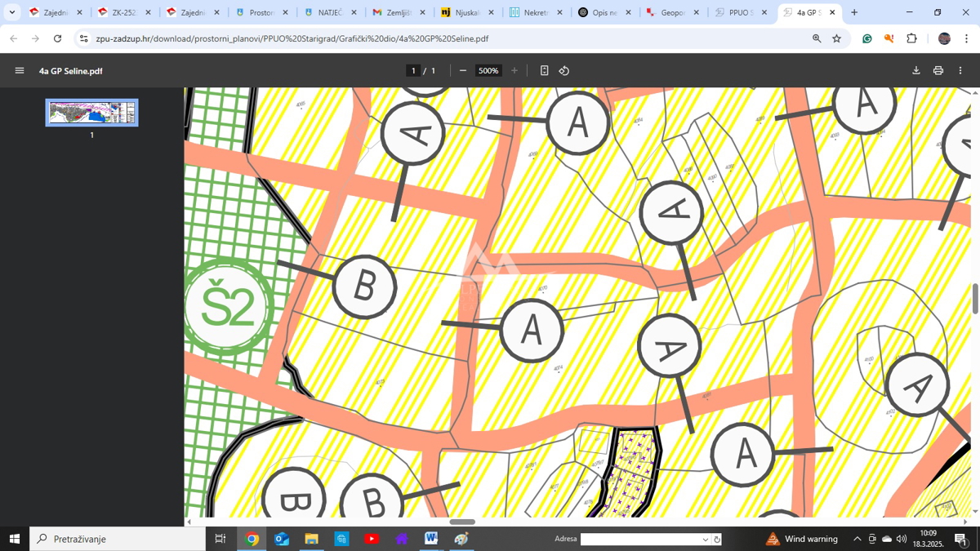Viewport: 980px width, 551px height.
Task: Reload the current page
Action: 57,38
